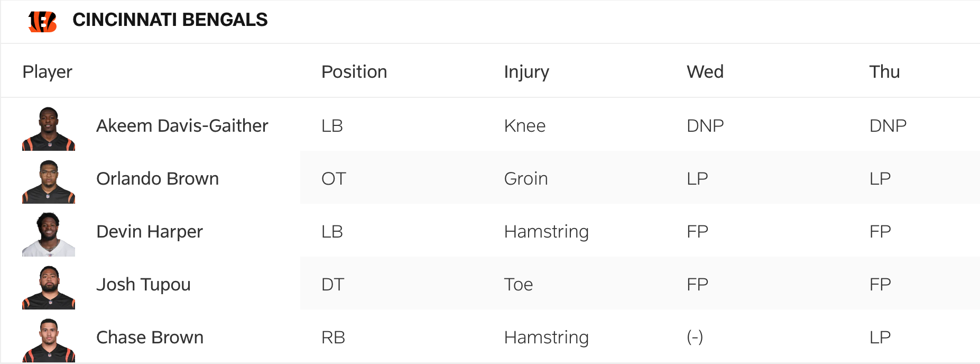Click the Position column header

point(354,72)
